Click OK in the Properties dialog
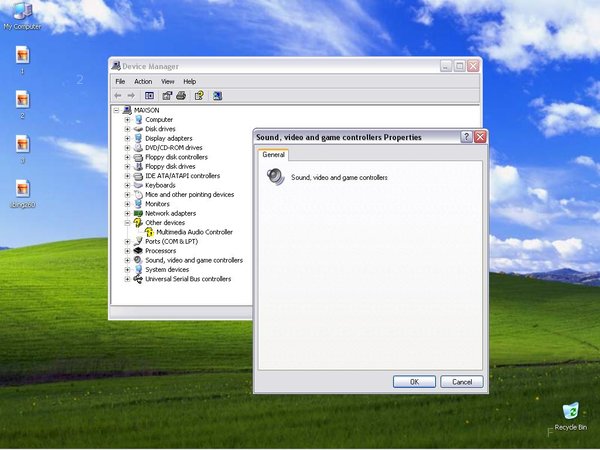The width and height of the screenshot is (600, 450). tap(414, 382)
